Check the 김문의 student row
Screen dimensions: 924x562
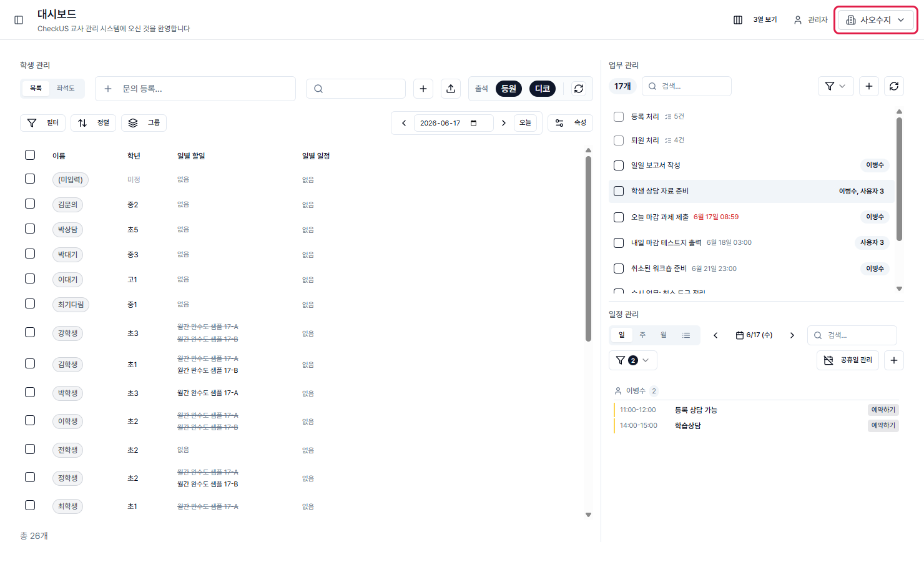click(x=30, y=204)
